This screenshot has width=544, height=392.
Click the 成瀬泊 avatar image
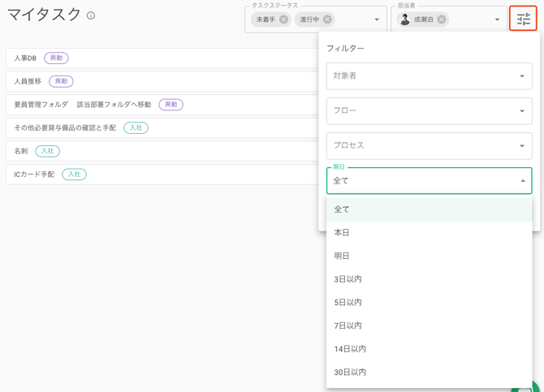[x=404, y=19]
